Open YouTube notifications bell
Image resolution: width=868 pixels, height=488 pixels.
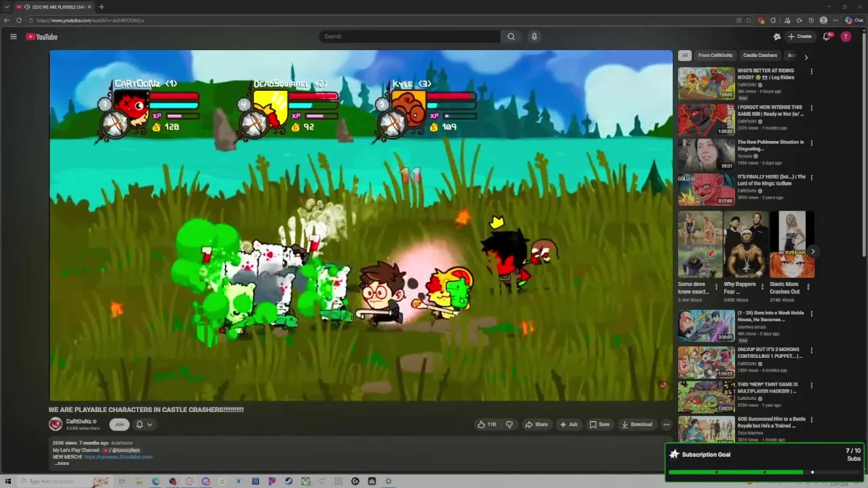pyautogui.click(x=827, y=37)
